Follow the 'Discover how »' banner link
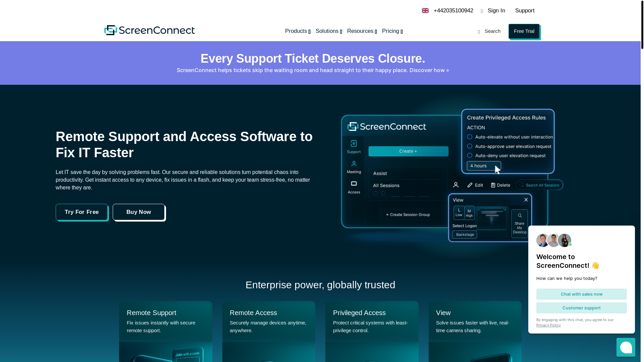The width and height of the screenshot is (644, 362). (x=429, y=70)
